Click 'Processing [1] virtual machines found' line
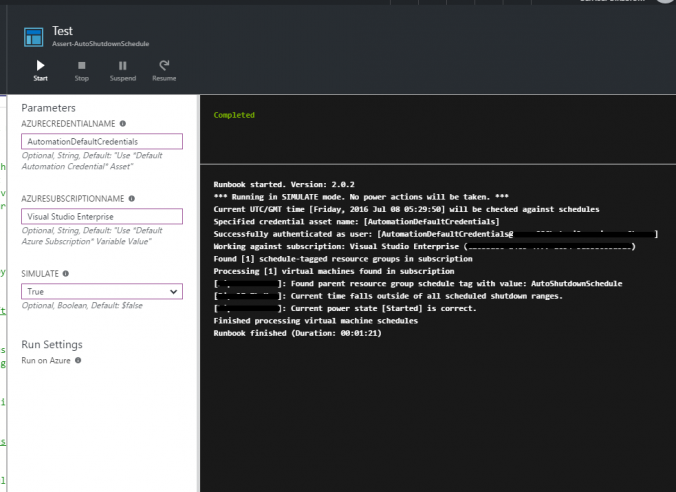676x492 pixels. [334, 271]
